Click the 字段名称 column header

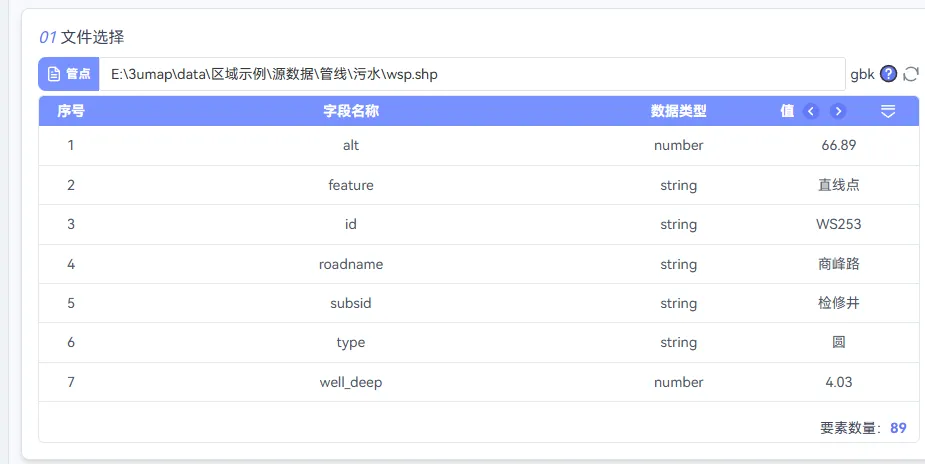(x=351, y=111)
